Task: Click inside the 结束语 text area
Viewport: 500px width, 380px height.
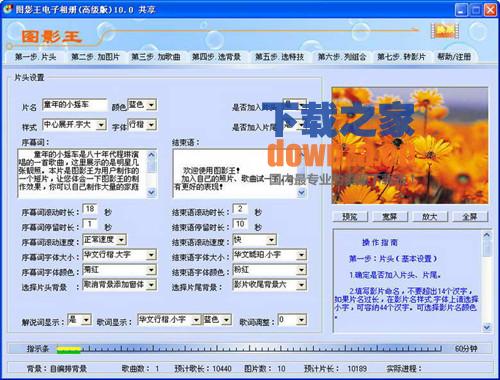Action: click(235, 173)
